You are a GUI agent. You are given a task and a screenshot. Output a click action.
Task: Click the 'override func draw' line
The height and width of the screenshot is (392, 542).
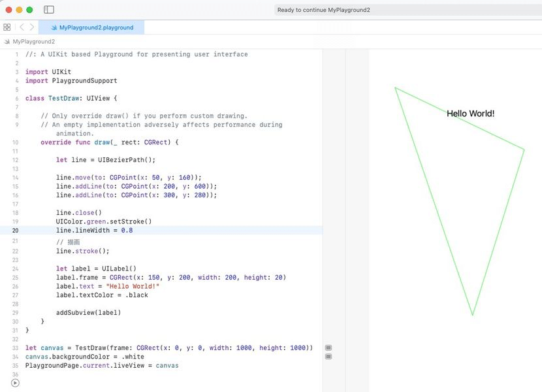(109, 142)
